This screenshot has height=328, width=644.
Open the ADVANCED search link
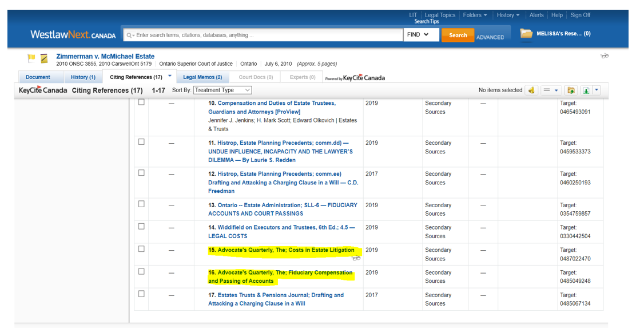pos(490,37)
